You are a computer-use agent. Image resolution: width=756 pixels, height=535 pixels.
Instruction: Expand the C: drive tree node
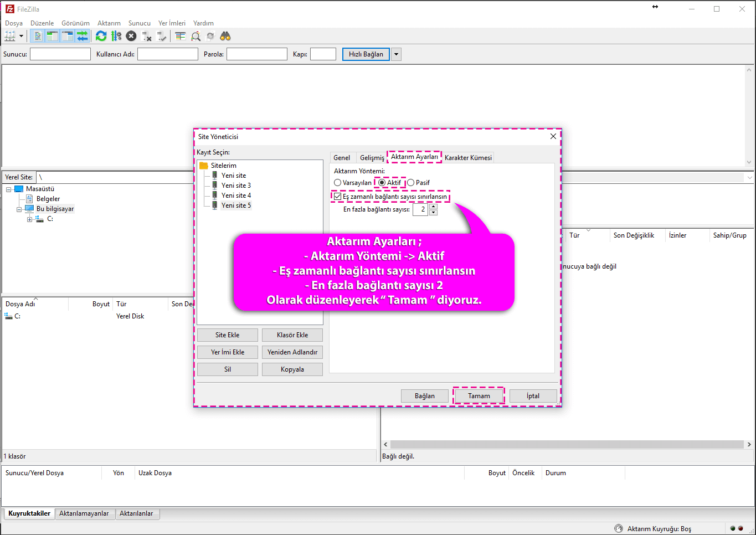30,219
